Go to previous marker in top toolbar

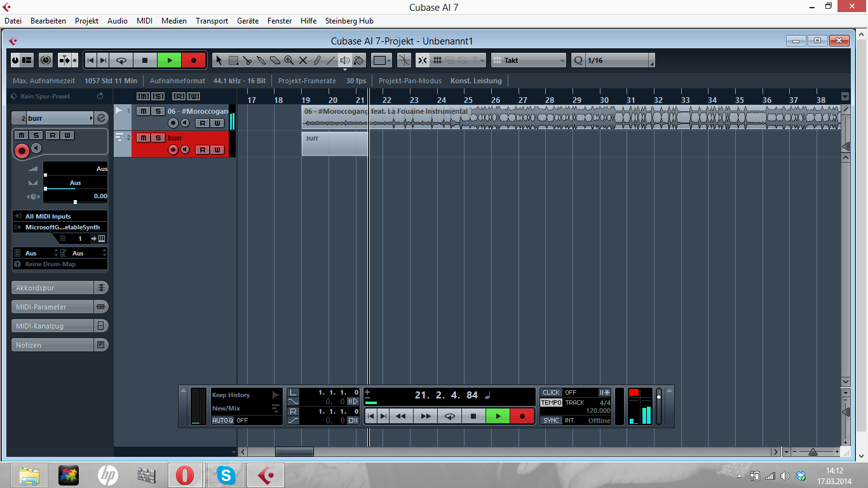click(x=91, y=60)
